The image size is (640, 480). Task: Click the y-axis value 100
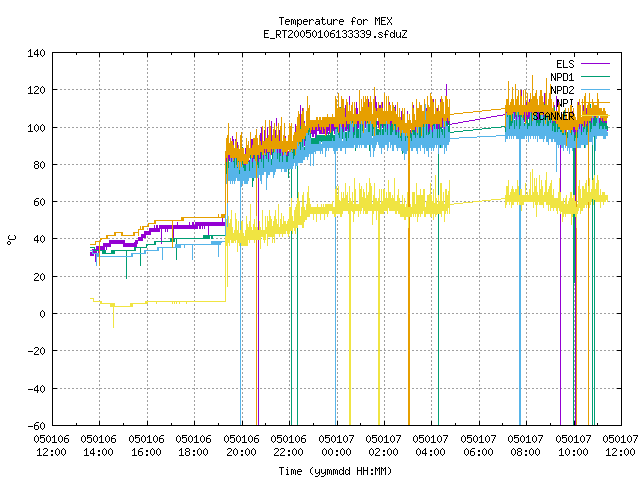coord(36,128)
